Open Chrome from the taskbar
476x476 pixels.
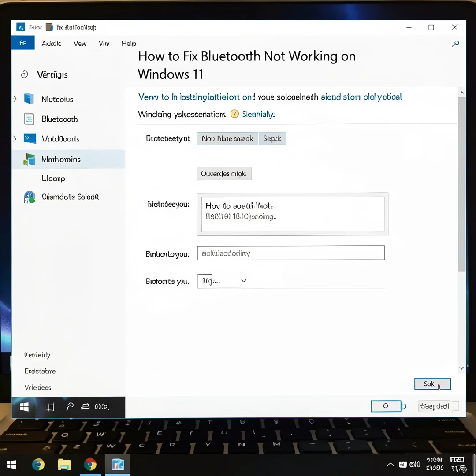tap(90, 465)
